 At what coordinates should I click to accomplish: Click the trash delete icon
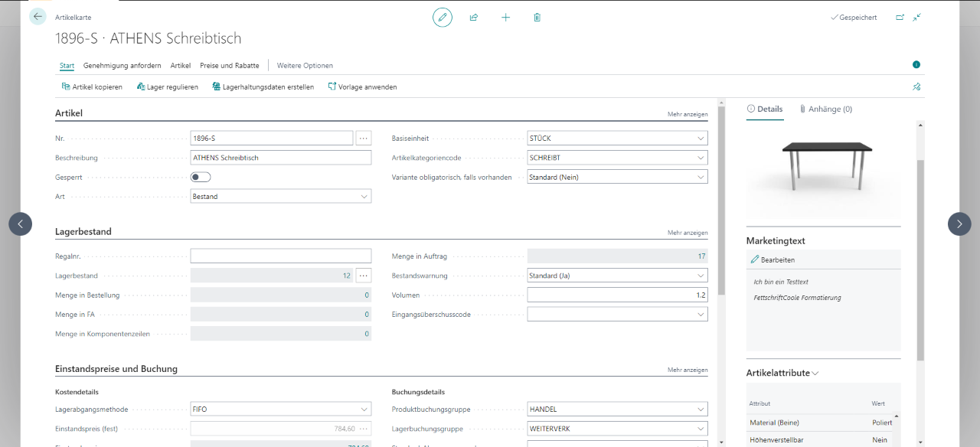pos(537,17)
